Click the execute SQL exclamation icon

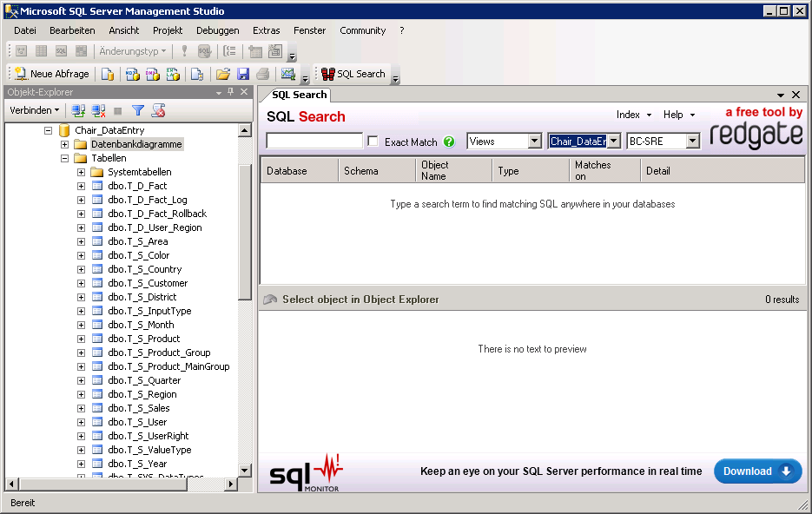tap(184, 50)
